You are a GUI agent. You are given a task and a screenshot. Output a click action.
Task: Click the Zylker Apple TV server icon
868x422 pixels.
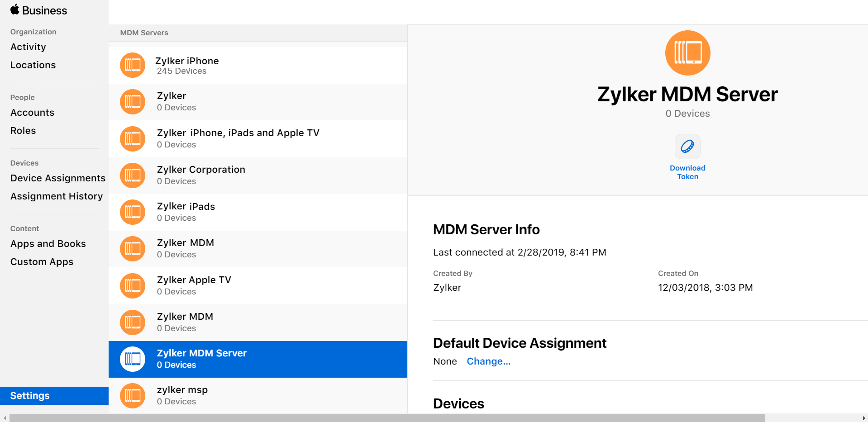[133, 286]
